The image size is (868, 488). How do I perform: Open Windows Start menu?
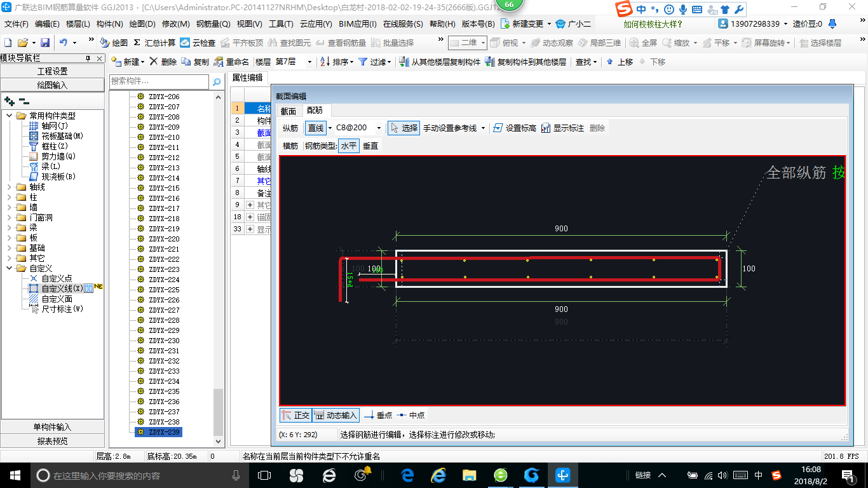click(14, 475)
